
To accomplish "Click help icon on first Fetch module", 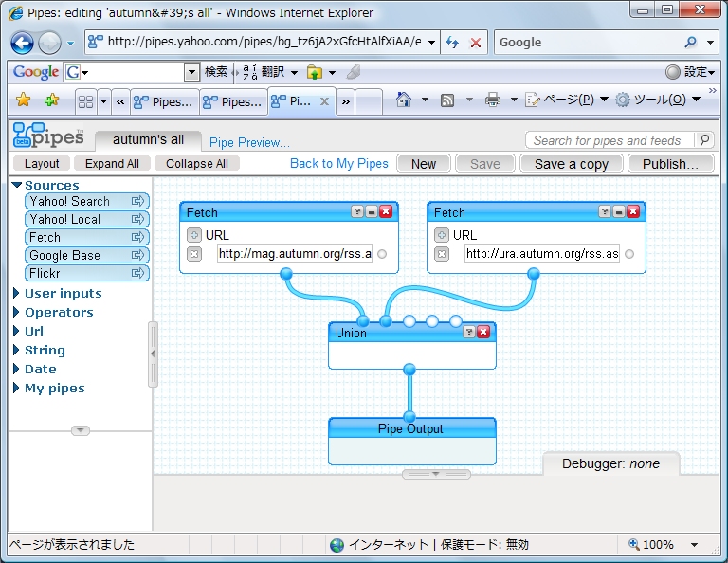I will coord(357,212).
